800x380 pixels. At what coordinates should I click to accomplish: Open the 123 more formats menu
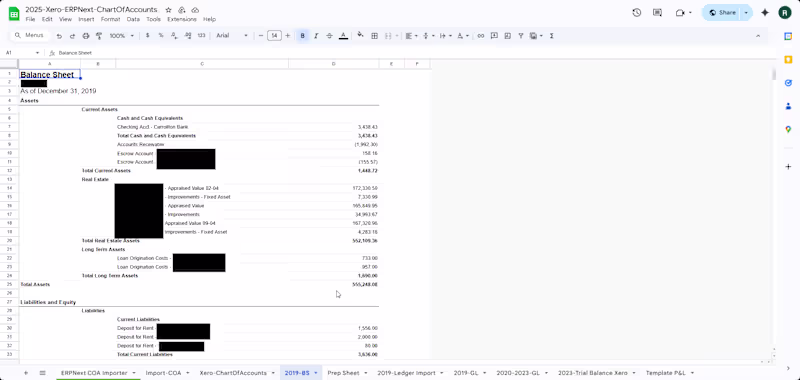click(201, 36)
